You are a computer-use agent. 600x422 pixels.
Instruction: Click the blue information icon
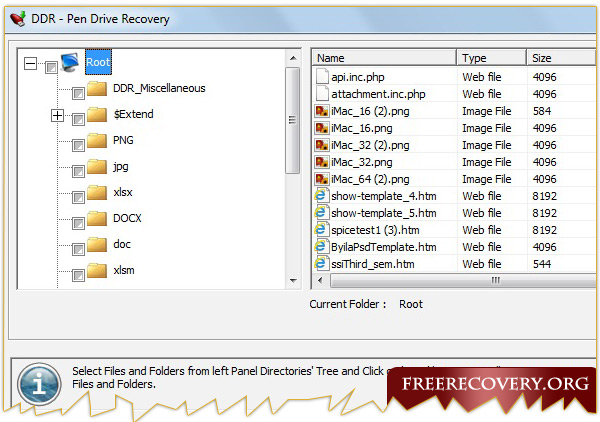(39, 384)
